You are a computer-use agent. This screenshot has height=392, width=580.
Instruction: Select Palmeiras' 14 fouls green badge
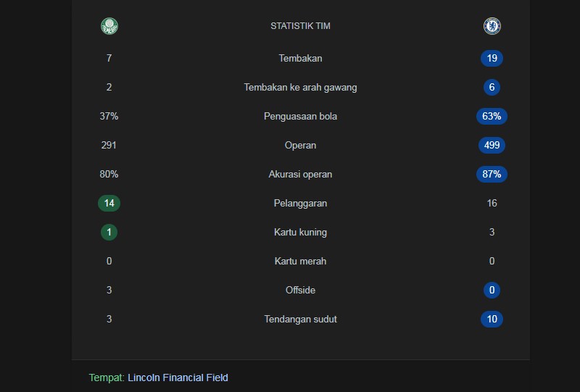(109, 203)
